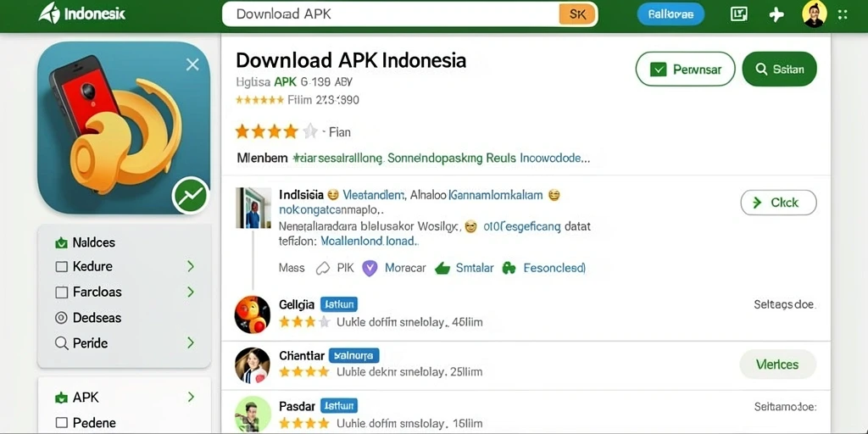
Task: Click the purple Moracar shield icon
Action: coord(370,269)
